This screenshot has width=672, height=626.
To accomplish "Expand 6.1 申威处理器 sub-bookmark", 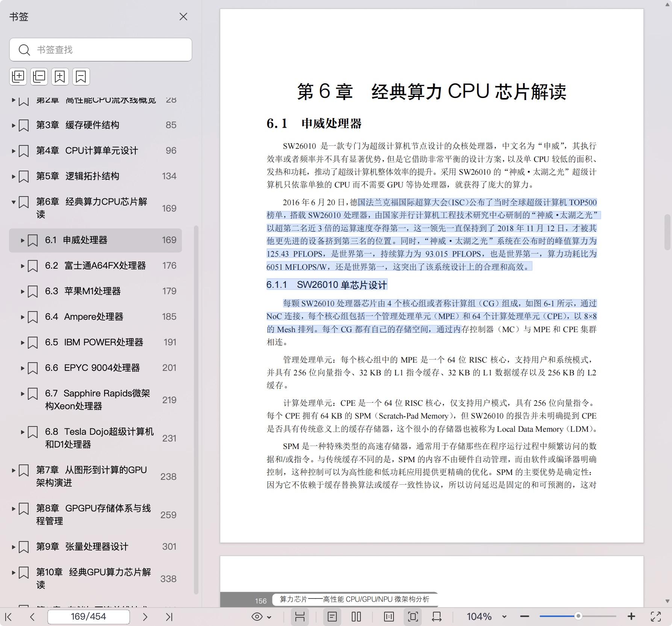I will 23,240.
